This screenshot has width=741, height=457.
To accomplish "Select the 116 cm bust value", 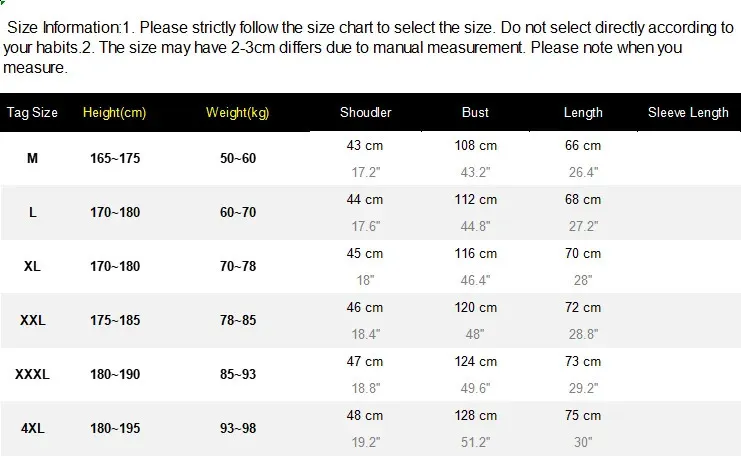I will (x=475, y=254).
